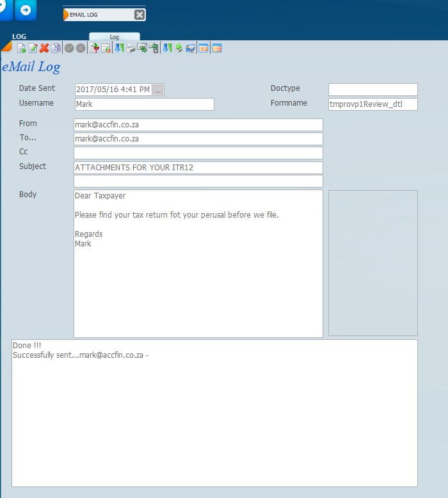Click the Cc input field

point(198,153)
